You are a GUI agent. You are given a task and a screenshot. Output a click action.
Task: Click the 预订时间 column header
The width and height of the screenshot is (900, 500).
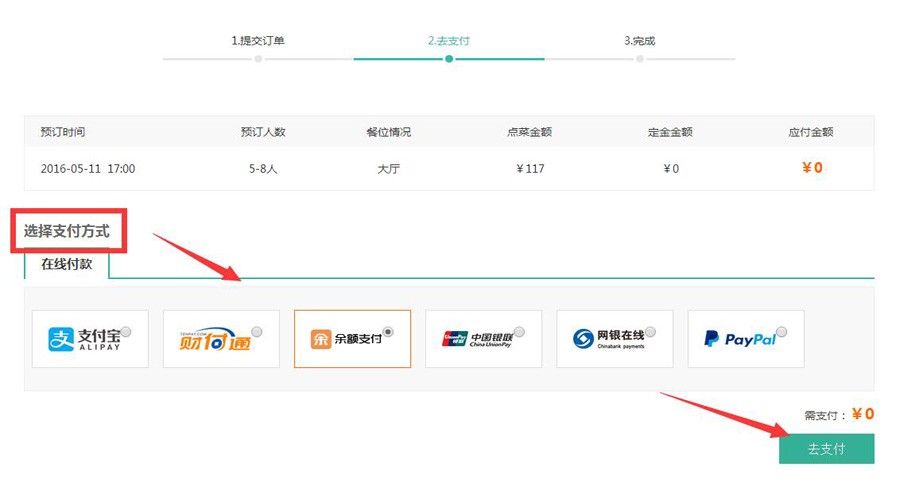coord(63,132)
